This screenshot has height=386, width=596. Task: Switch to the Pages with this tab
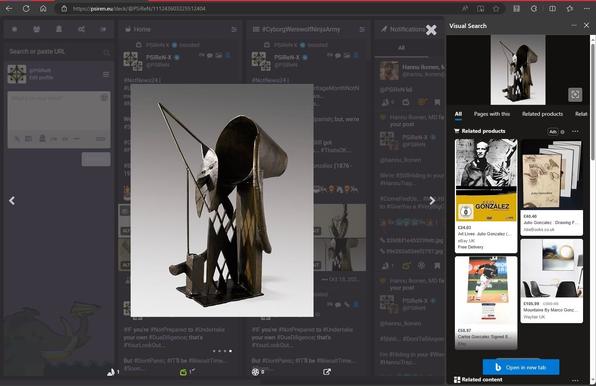(x=492, y=114)
